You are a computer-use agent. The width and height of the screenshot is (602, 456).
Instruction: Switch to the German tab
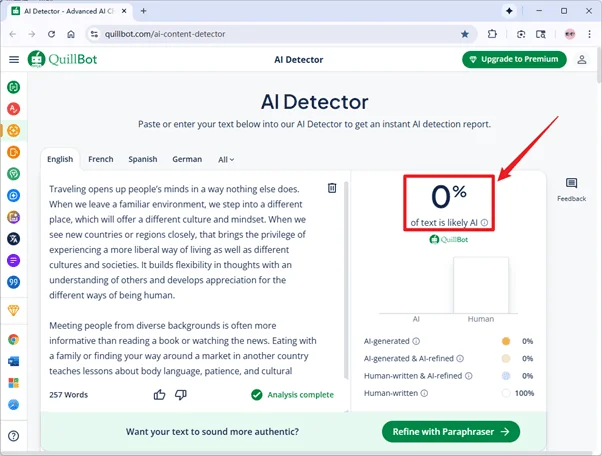[187, 159]
